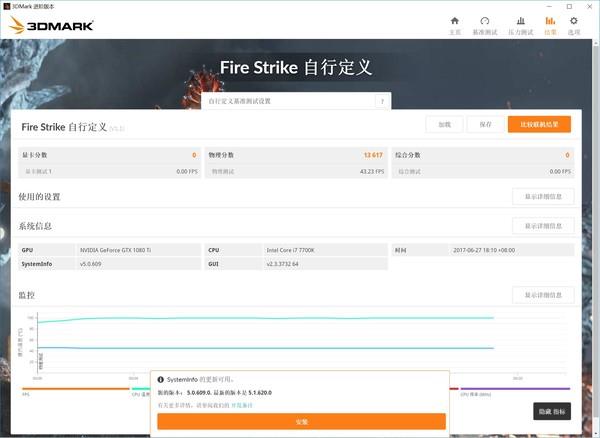The width and height of the screenshot is (600, 438).
Task: Click the help question mark on custom settings bar
Action: point(382,101)
